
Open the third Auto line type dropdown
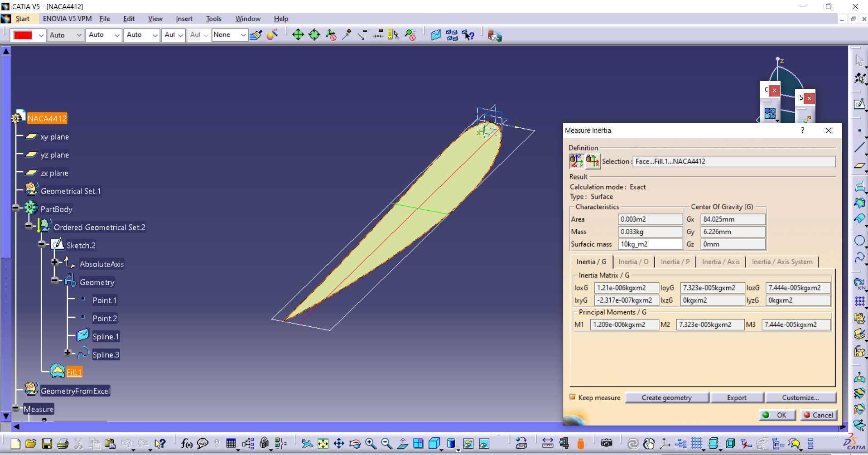[155, 35]
